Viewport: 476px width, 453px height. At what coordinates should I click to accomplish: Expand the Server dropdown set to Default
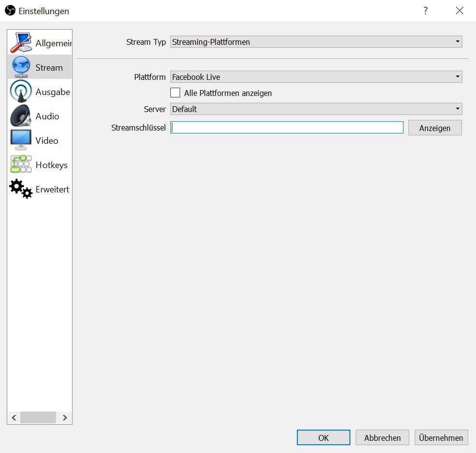315,109
